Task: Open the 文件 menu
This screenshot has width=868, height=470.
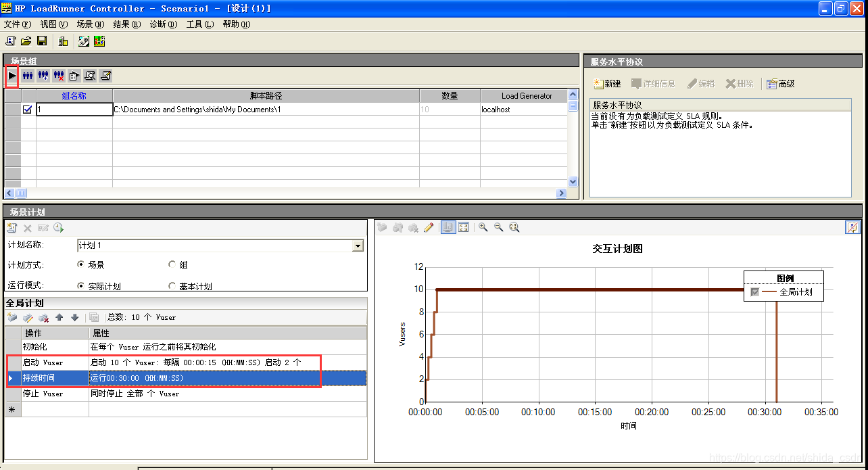Action: pyautogui.click(x=18, y=24)
